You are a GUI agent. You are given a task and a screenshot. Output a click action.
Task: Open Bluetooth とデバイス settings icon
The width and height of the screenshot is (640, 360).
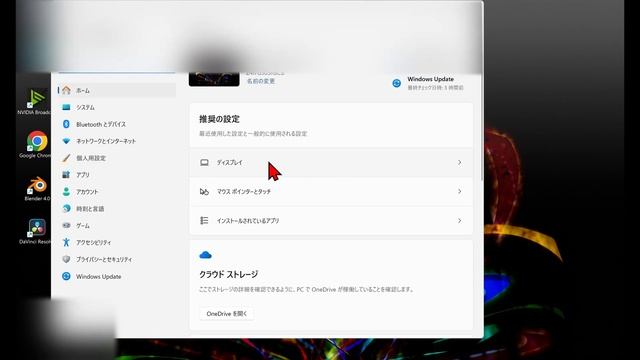66,124
